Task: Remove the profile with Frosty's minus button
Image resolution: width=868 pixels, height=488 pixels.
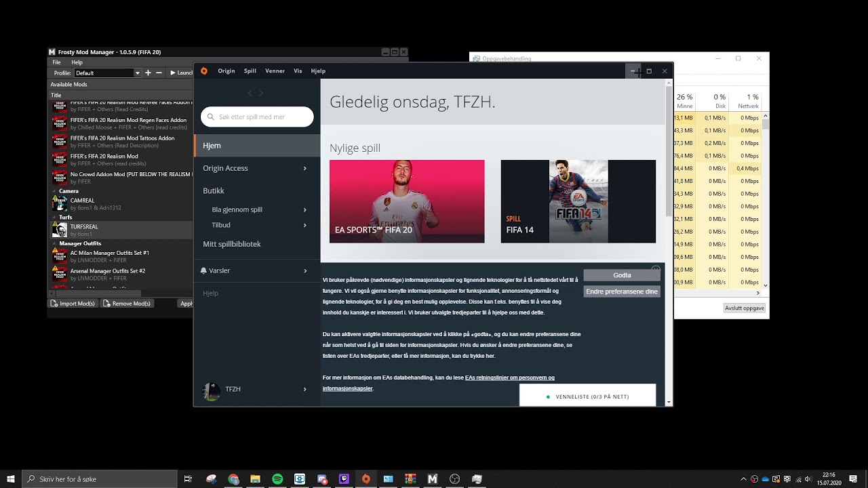Action: click(x=159, y=73)
